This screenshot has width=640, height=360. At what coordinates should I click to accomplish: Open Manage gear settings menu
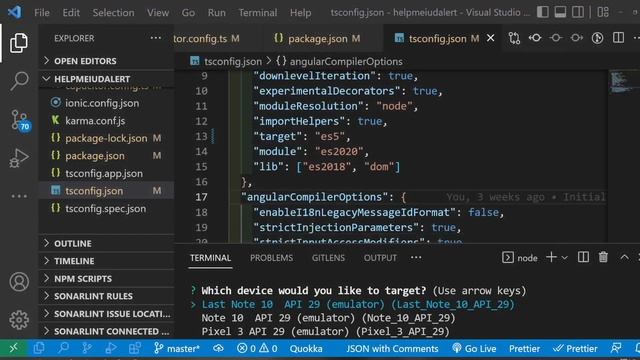pos(19,320)
